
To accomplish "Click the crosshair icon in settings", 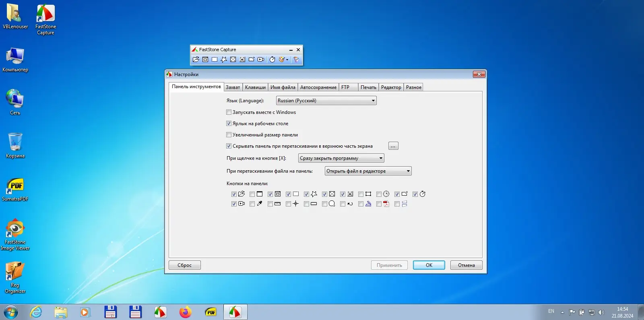I will pos(296,204).
